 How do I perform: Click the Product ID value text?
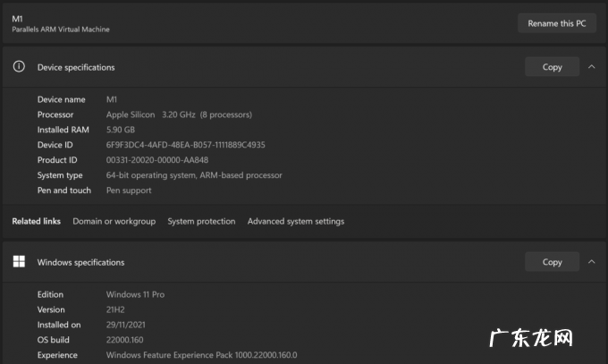pyautogui.click(x=156, y=160)
